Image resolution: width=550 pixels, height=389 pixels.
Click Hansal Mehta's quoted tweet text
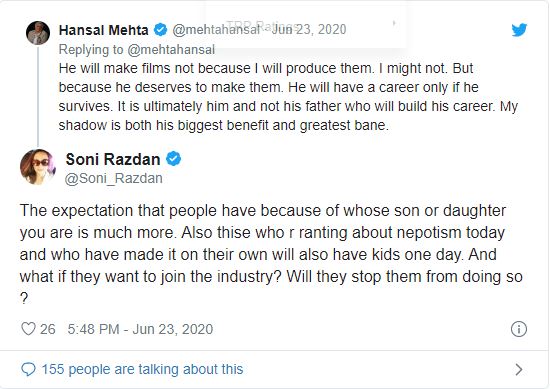click(x=288, y=96)
